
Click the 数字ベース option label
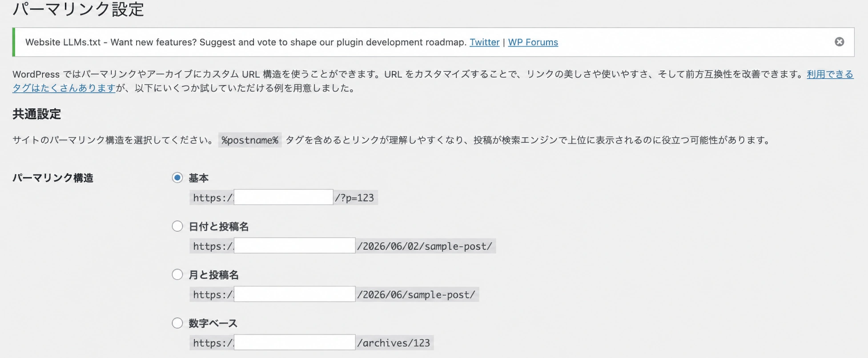point(213,323)
